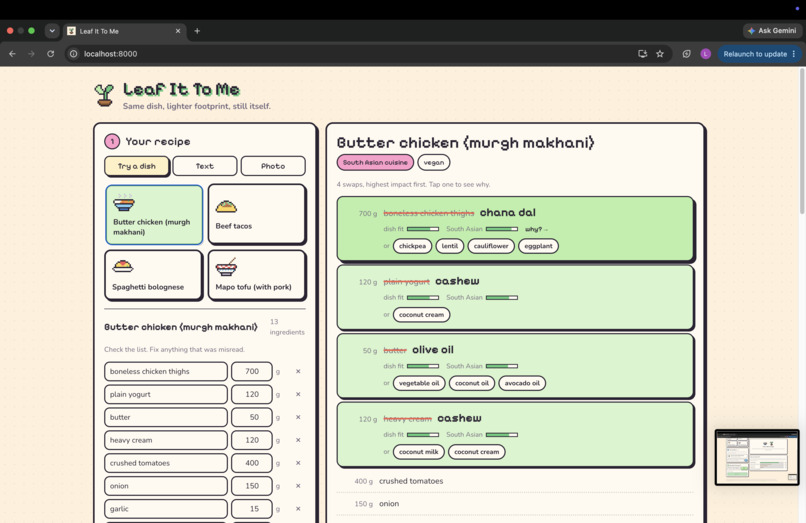
Task: Pick coconut cream for heavy cream swap
Action: pyautogui.click(x=477, y=452)
